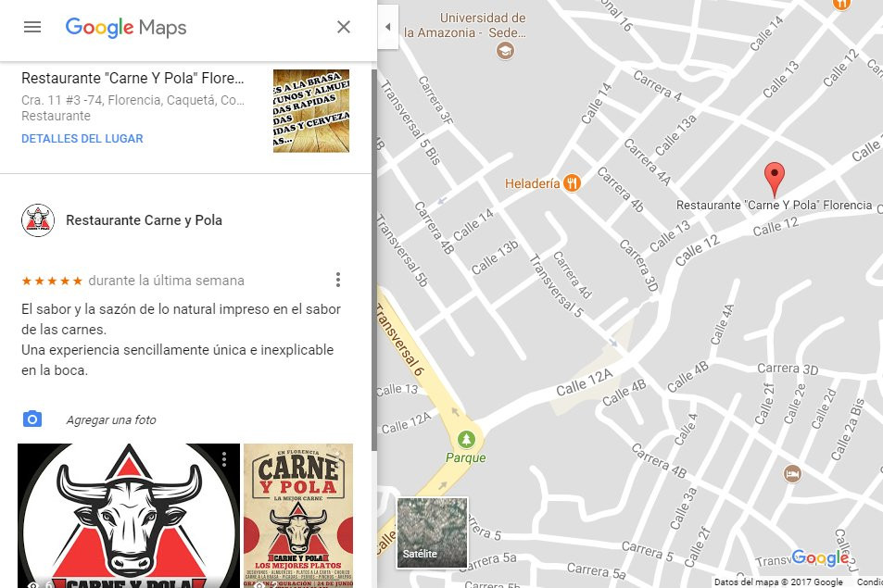Click the five-star review rating
The height and width of the screenshot is (588, 883).
[x=52, y=281]
